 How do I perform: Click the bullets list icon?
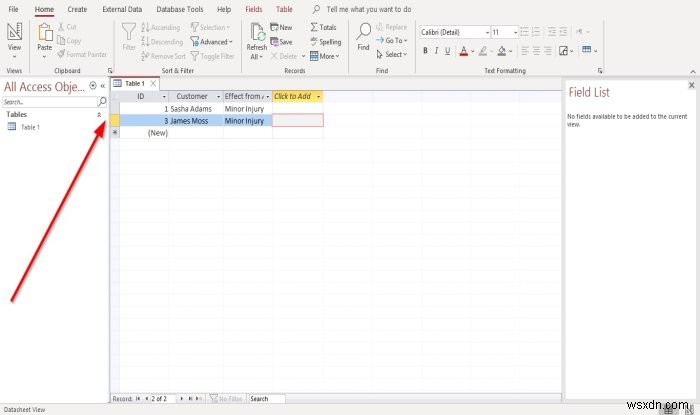pyautogui.click(x=525, y=32)
